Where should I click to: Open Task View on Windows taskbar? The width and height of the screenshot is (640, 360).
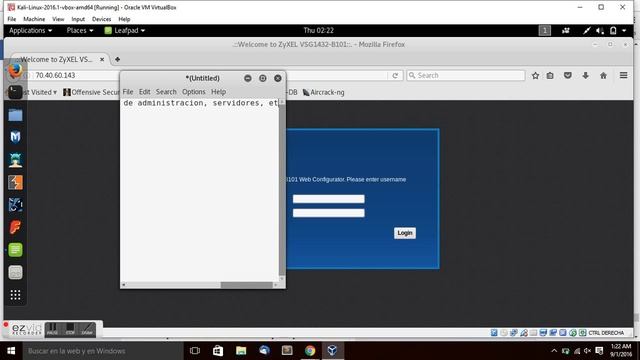pyautogui.click(x=195, y=351)
